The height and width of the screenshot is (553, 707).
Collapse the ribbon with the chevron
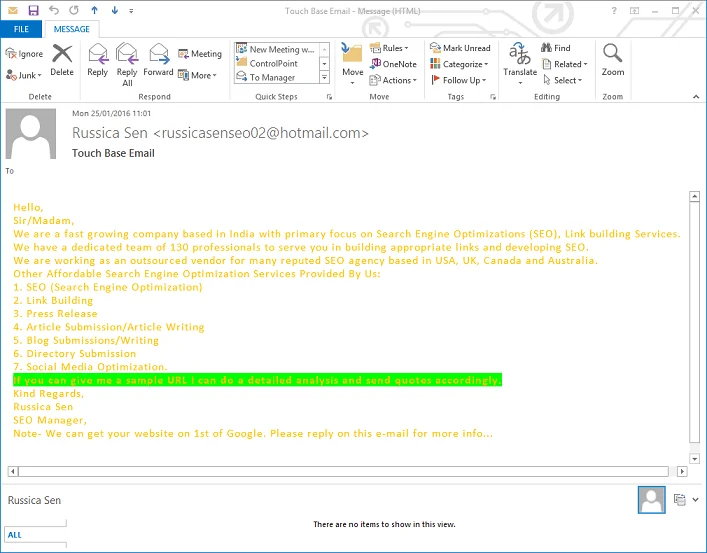coord(696,97)
